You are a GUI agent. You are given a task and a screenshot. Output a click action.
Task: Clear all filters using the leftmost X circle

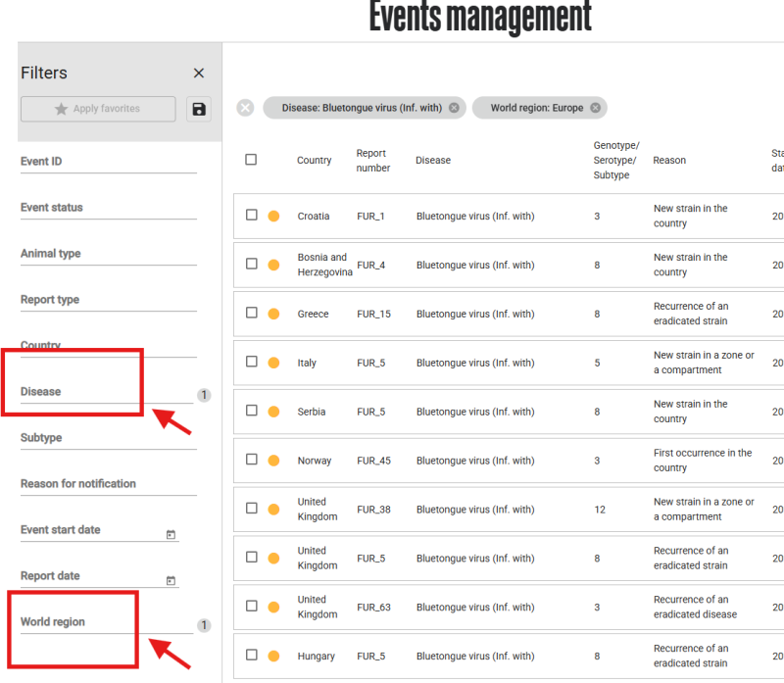point(245,108)
